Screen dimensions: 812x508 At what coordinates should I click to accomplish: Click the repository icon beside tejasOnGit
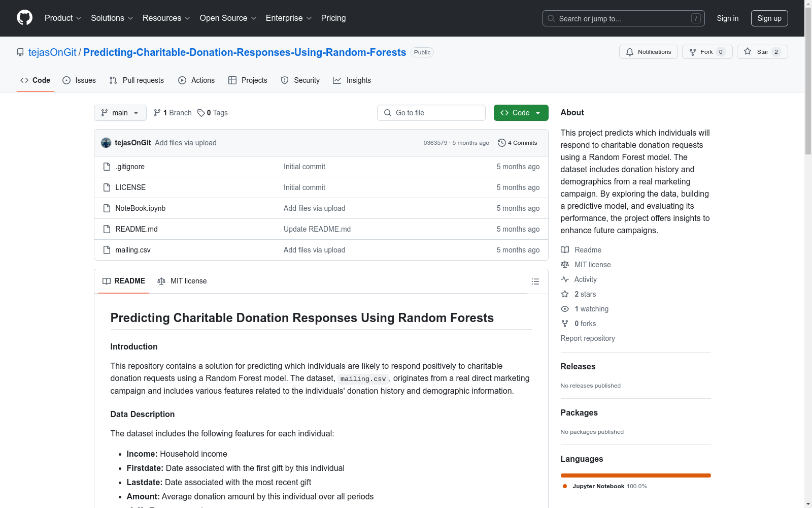20,52
